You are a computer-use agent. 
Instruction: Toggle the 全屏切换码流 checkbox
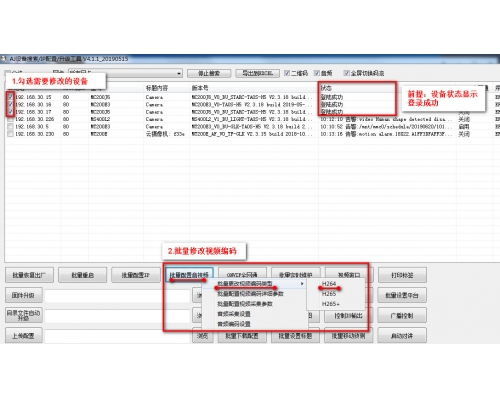347,73
